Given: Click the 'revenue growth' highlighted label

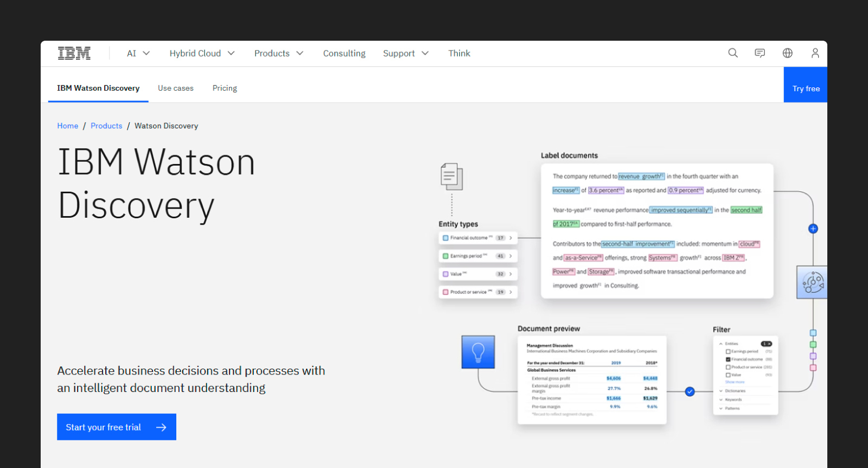Looking at the screenshot, I should (x=641, y=176).
